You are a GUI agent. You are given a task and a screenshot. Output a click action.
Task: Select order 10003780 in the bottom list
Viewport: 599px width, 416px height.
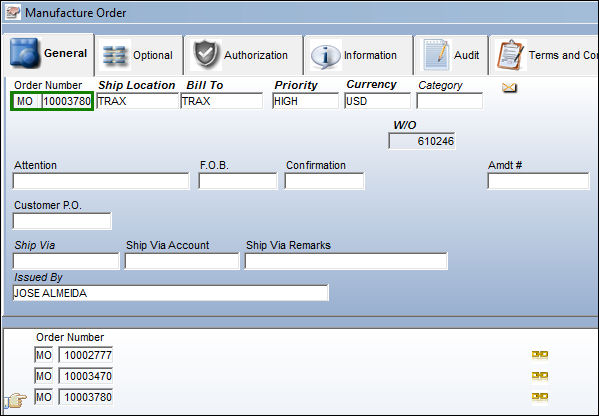point(86,397)
